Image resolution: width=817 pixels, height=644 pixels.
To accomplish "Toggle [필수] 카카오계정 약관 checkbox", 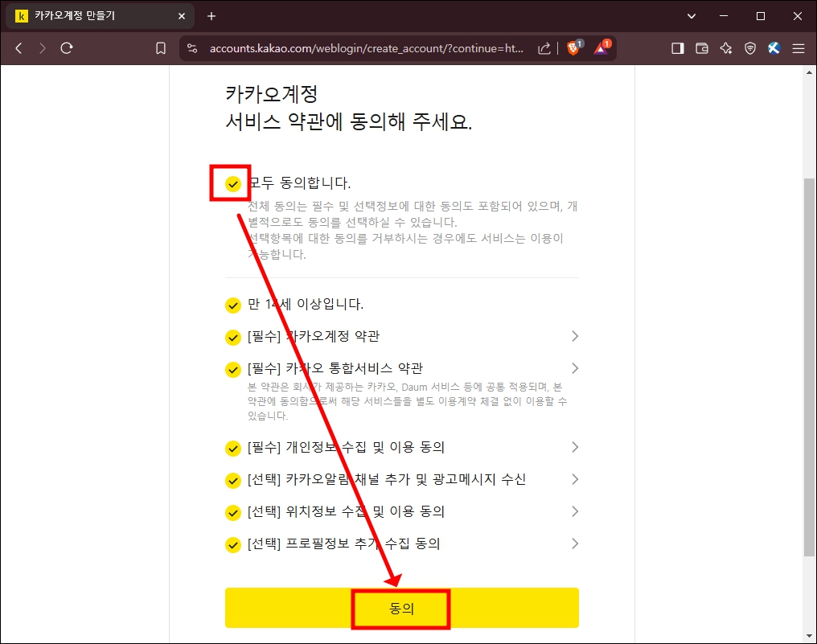I will point(233,337).
